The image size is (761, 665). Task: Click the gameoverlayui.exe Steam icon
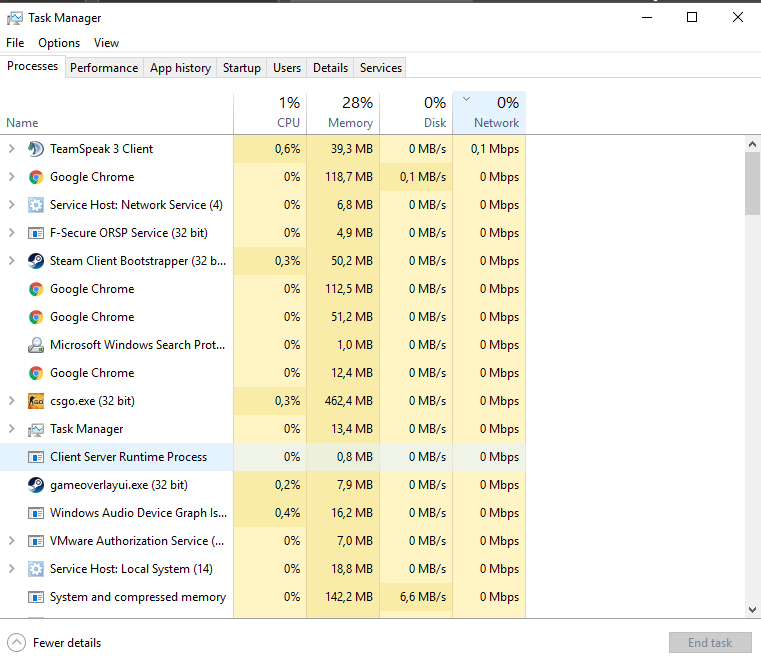pos(35,485)
